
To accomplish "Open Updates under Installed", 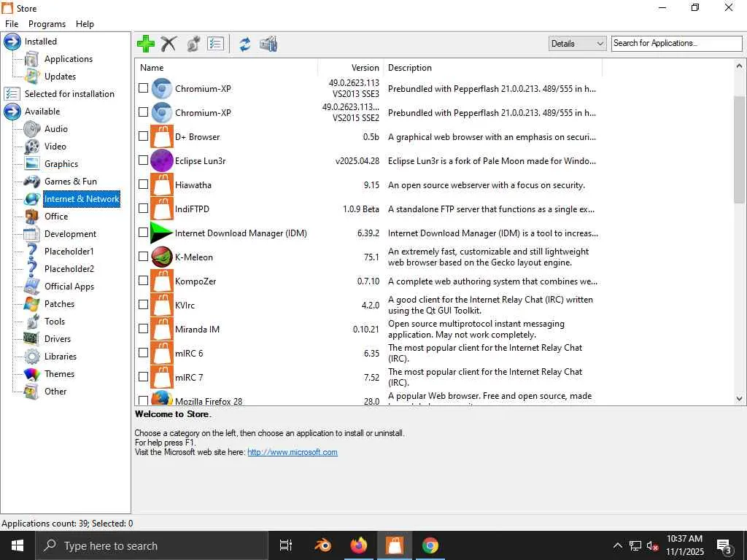I will point(60,77).
